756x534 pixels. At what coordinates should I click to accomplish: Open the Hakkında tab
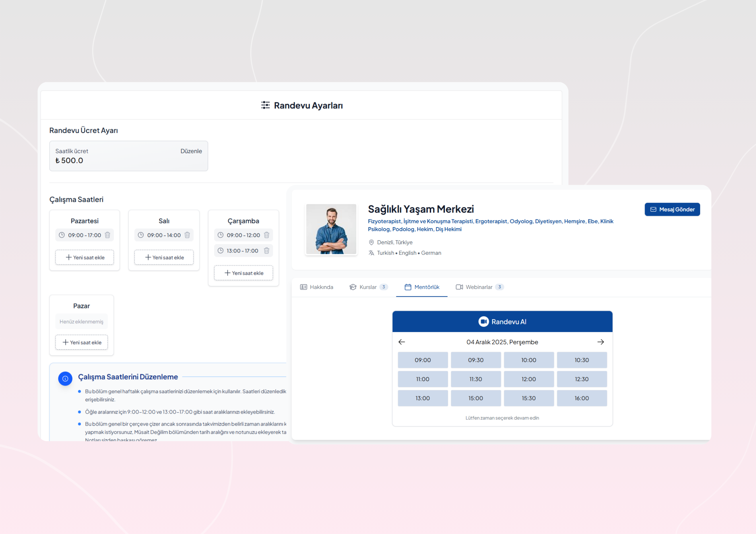pyautogui.click(x=317, y=287)
